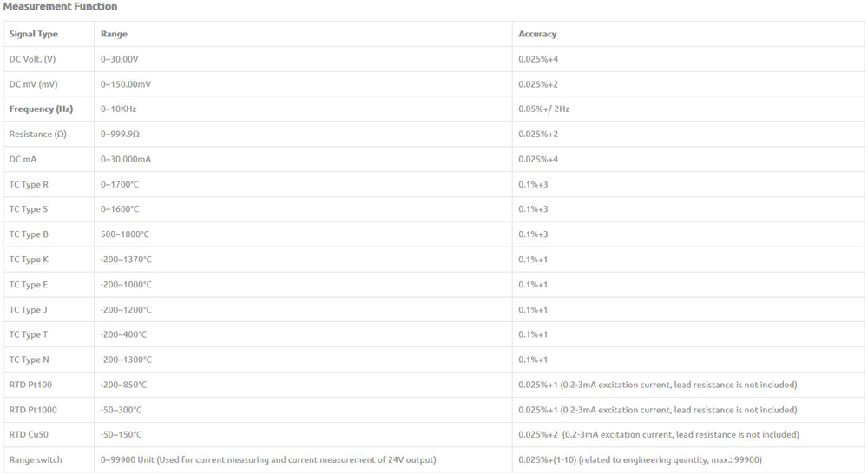This screenshot has width=868, height=475.
Task: Click the Range column header
Action: [x=114, y=34]
